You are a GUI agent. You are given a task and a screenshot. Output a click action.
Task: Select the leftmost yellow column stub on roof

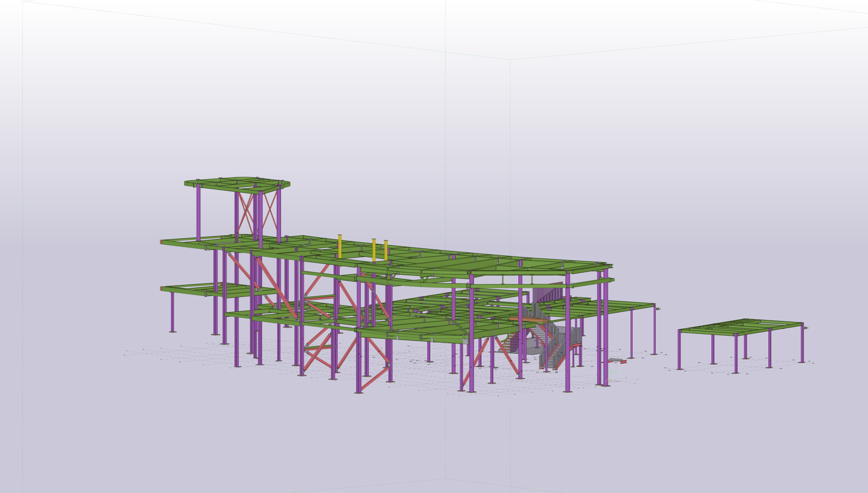340,246
